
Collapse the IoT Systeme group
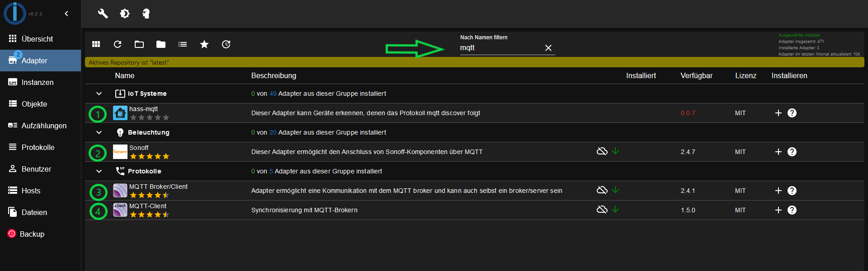pos(99,93)
